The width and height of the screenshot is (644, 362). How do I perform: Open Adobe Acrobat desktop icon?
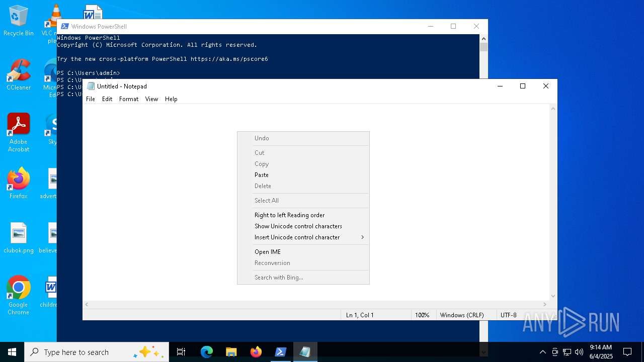[19, 132]
